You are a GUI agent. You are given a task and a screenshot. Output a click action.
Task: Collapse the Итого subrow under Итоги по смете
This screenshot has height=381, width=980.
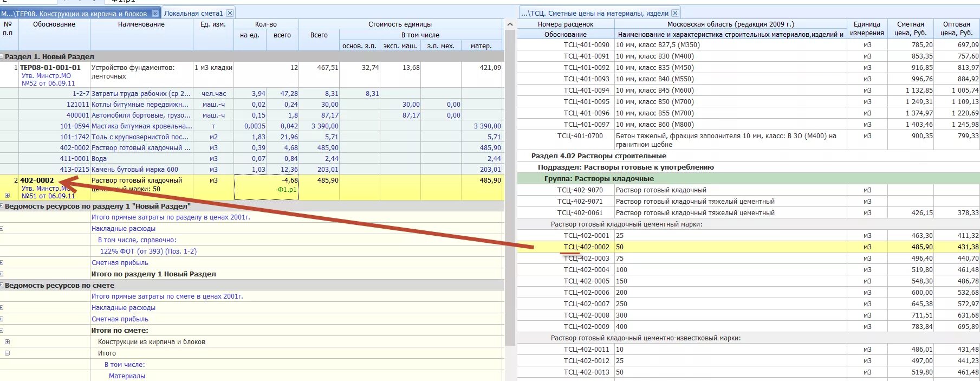click(x=7, y=353)
